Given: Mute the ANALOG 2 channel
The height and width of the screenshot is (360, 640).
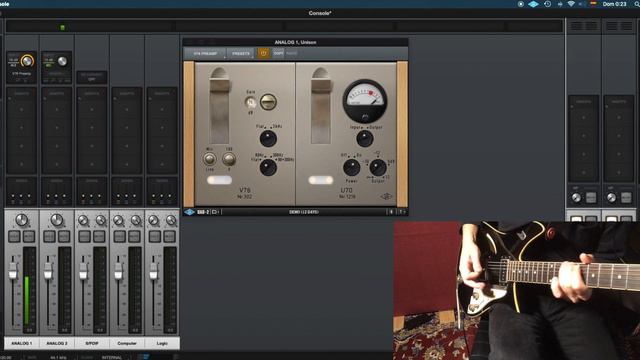Looking at the screenshot, I should tap(64, 236).
